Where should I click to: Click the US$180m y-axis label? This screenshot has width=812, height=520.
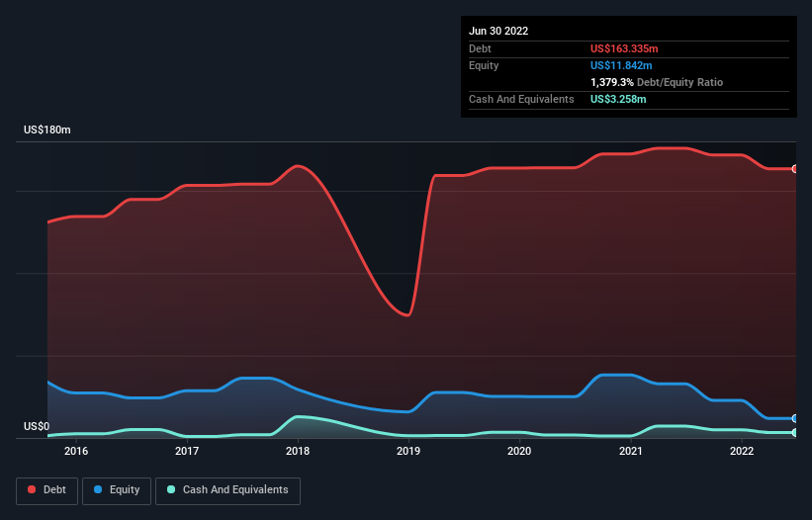[x=47, y=130]
